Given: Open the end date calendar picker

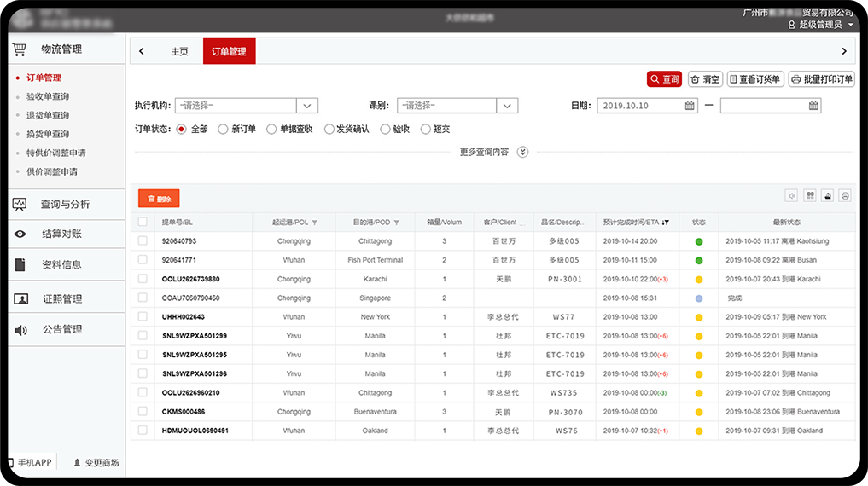Looking at the screenshot, I should tap(813, 106).
